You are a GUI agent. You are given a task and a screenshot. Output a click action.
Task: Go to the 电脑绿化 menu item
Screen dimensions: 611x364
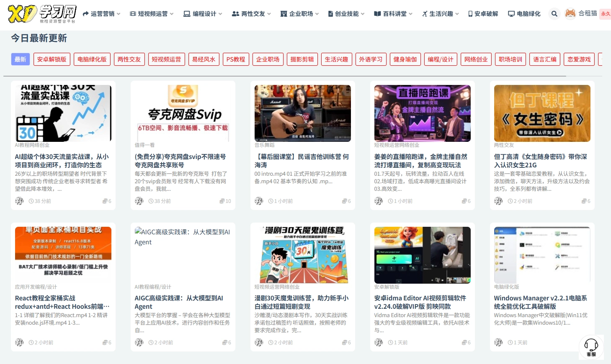[524, 14]
